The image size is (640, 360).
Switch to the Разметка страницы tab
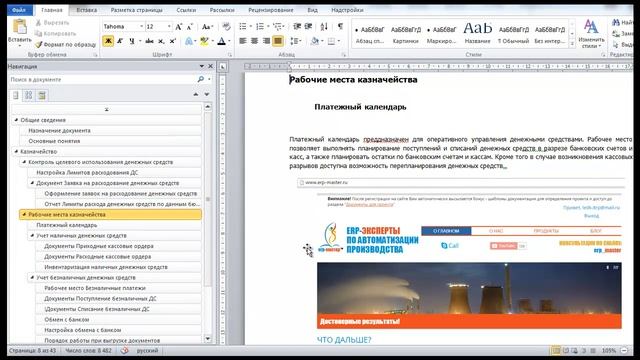click(136, 10)
